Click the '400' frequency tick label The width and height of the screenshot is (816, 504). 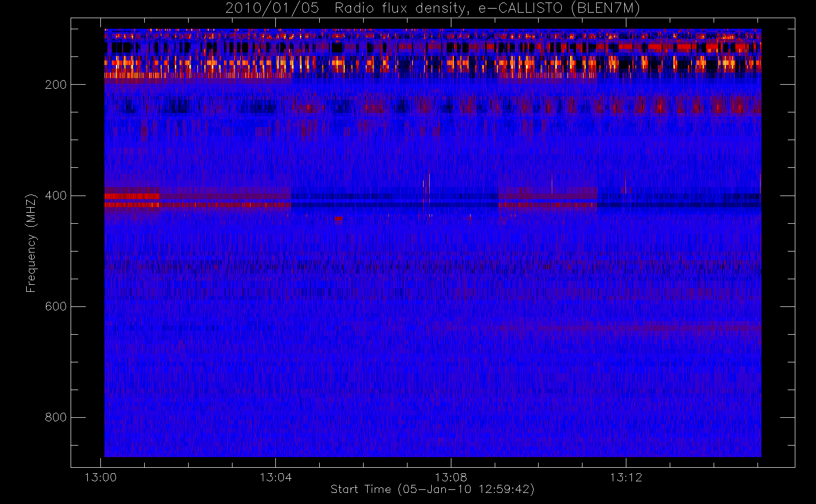point(55,196)
